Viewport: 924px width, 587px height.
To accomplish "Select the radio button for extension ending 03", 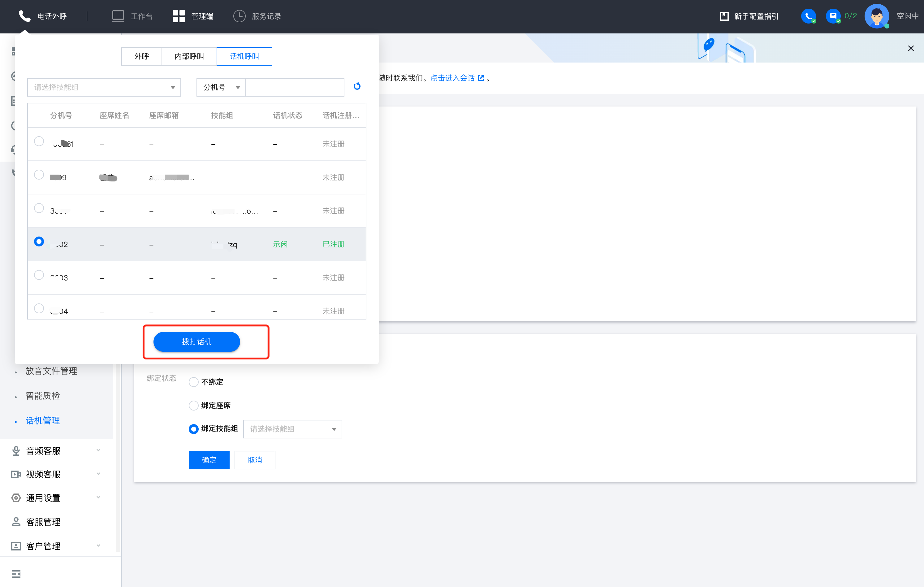I will [x=39, y=275].
